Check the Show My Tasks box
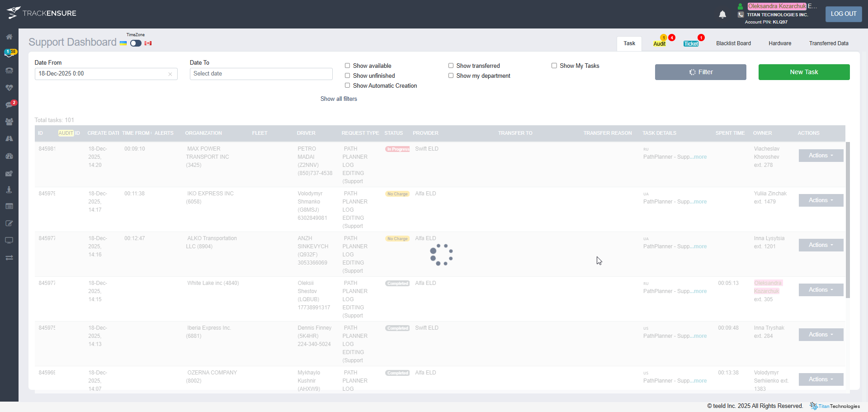Screen dimensions: 868x412 coord(554,66)
